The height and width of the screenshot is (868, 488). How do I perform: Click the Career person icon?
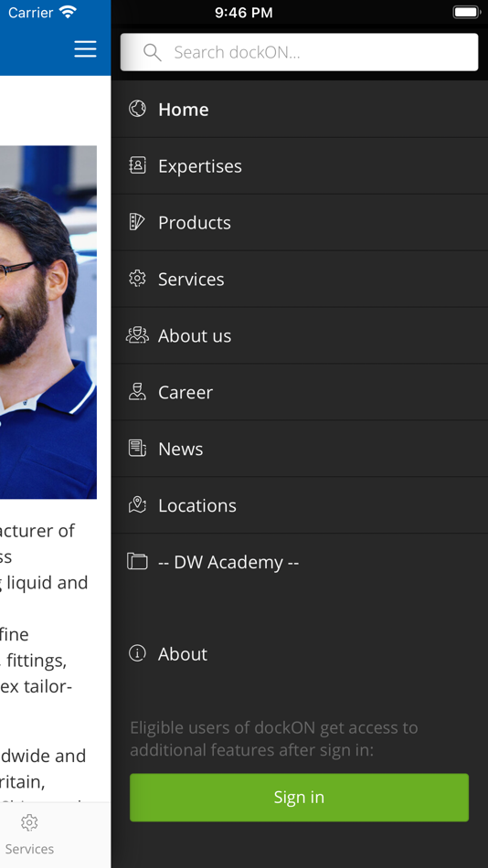(x=137, y=391)
